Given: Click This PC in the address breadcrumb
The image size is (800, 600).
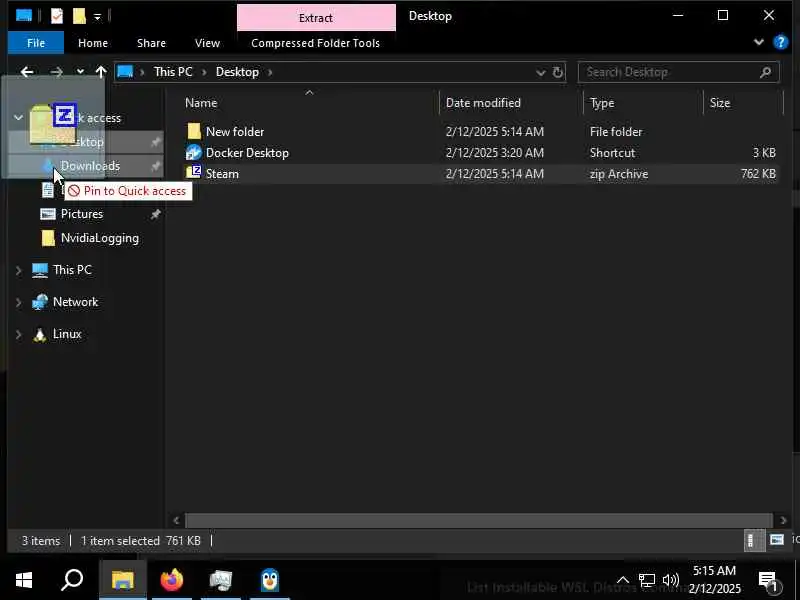Looking at the screenshot, I should click(x=173, y=72).
